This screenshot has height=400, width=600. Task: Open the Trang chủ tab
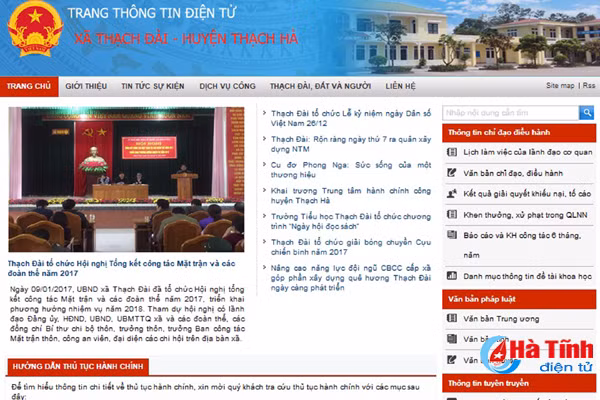(x=29, y=86)
